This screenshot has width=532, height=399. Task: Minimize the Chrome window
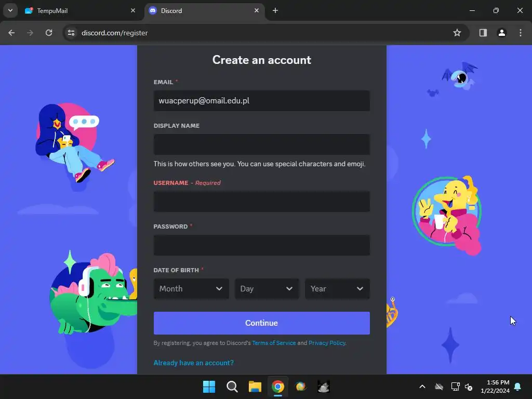(x=472, y=10)
